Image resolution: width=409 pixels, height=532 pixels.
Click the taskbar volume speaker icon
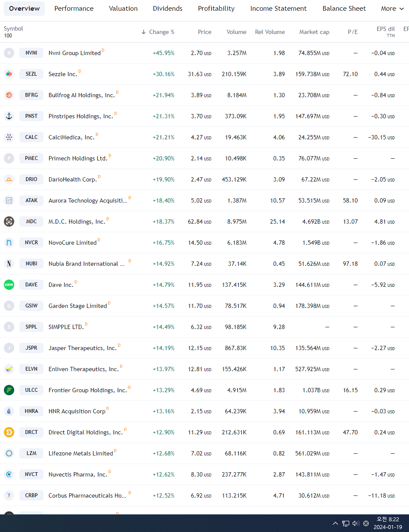click(356, 523)
